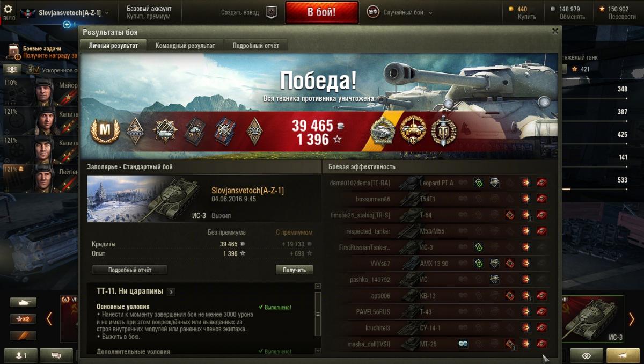Screen dimensions: 644x364
Task: Toggle the tank type carousel filter
Action: point(23,302)
